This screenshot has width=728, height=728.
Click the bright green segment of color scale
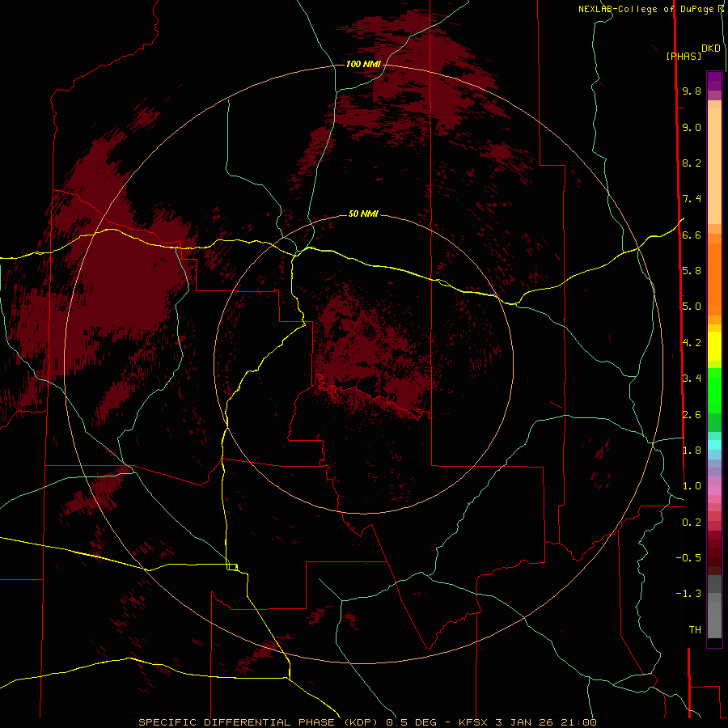pos(714,390)
